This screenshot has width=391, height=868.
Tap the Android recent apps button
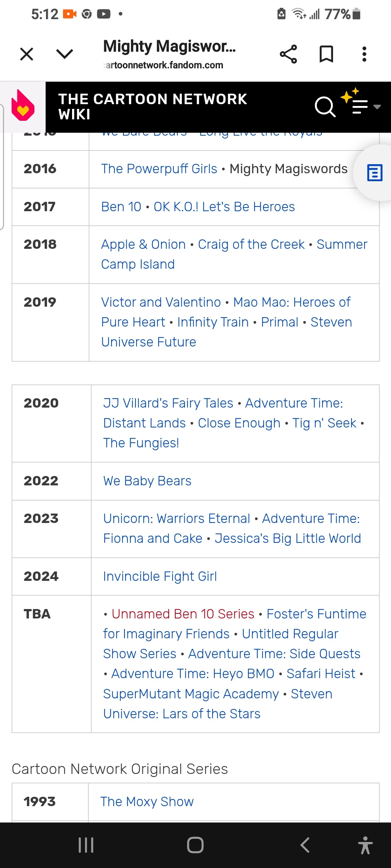click(86, 845)
